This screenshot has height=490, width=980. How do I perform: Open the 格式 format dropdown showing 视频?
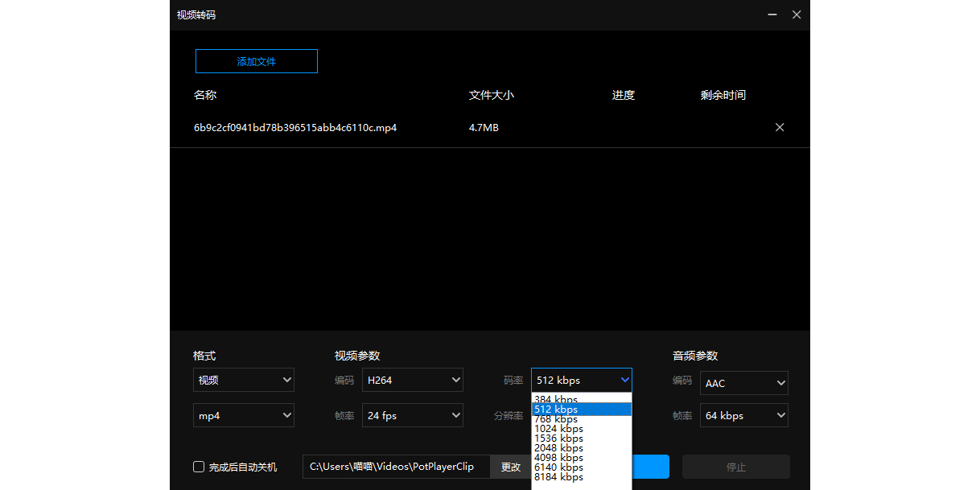click(243, 380)
